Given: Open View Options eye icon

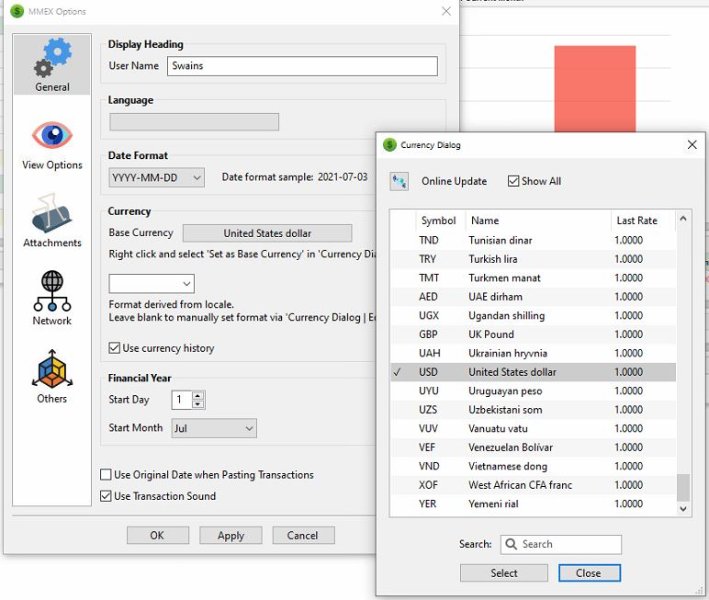Looking at the screenshot, I should coord(52,136).
